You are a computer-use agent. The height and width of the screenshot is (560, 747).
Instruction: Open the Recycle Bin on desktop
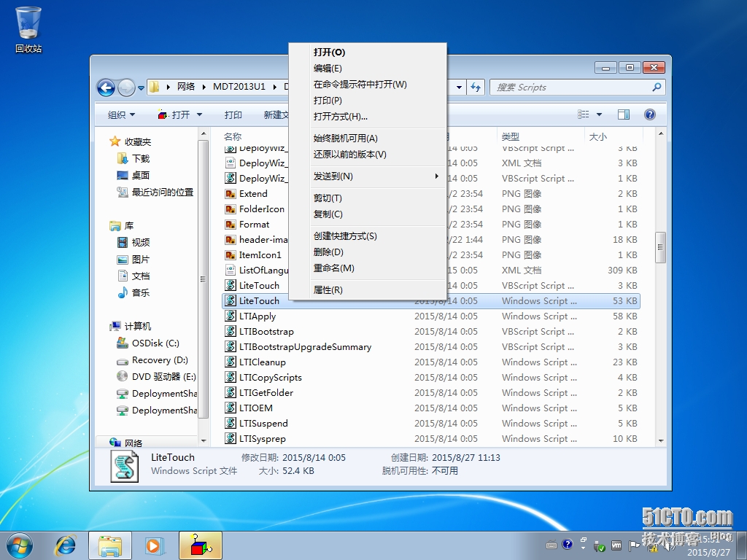click(x=28, y=28)
